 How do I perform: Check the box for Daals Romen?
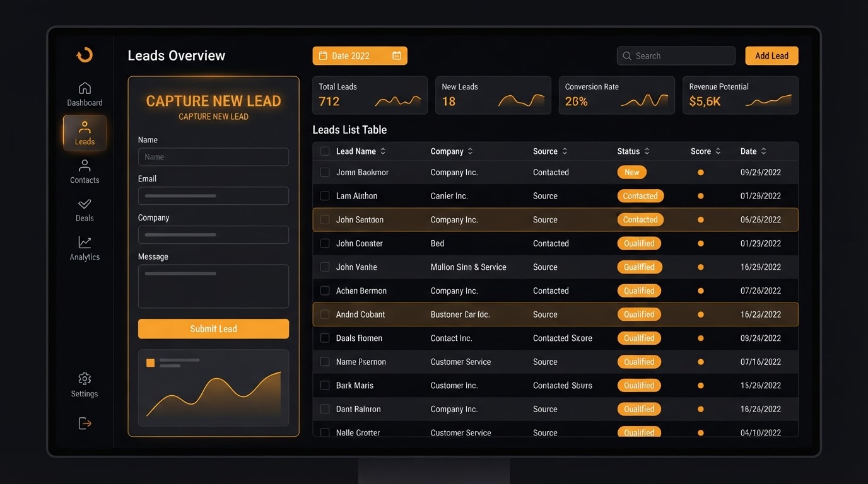[x=325, y=338]
